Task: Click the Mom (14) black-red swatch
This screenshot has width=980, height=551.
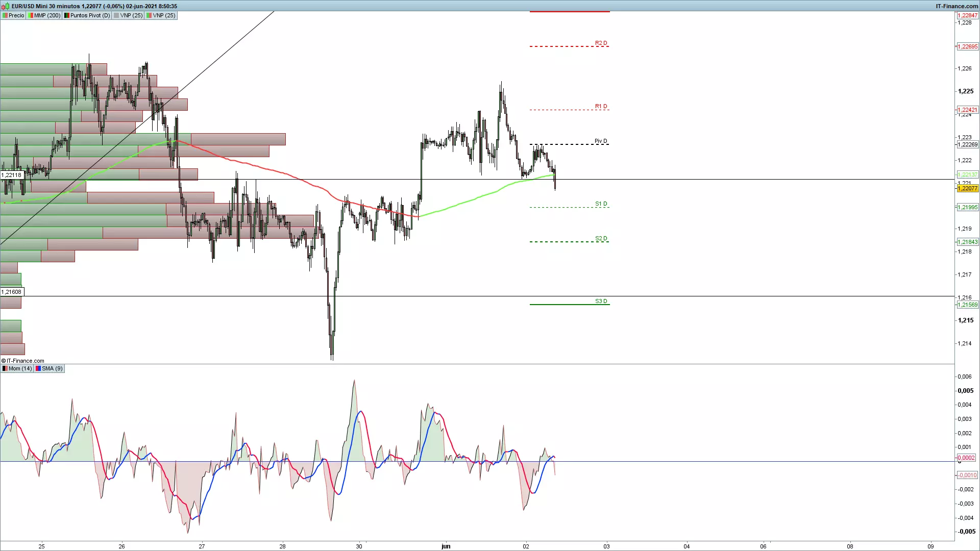Action: click(5, 368)
